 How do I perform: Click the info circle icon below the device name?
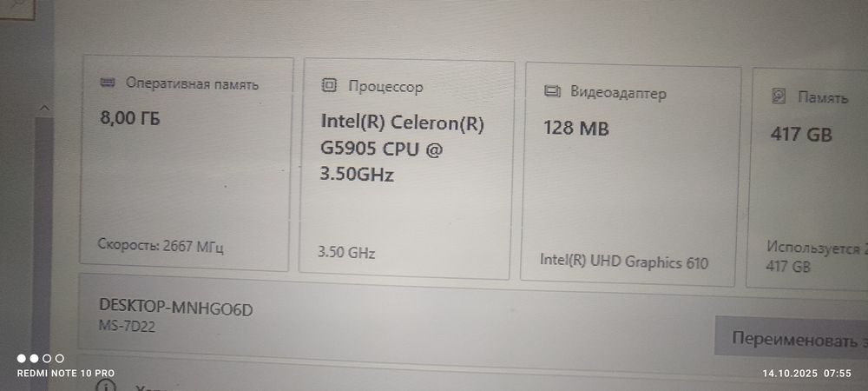click(x=108, y=386)
